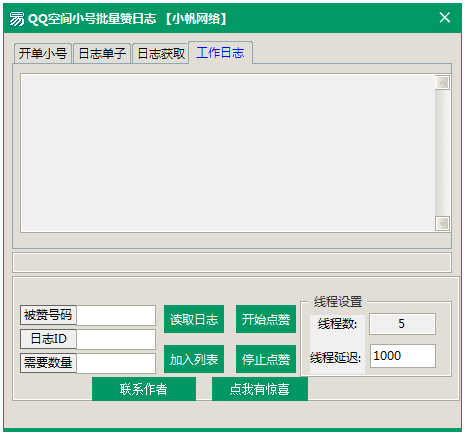The image size is (465, 434).
Task: Click the 点我有惊喜 button
Action: [260, 389]
